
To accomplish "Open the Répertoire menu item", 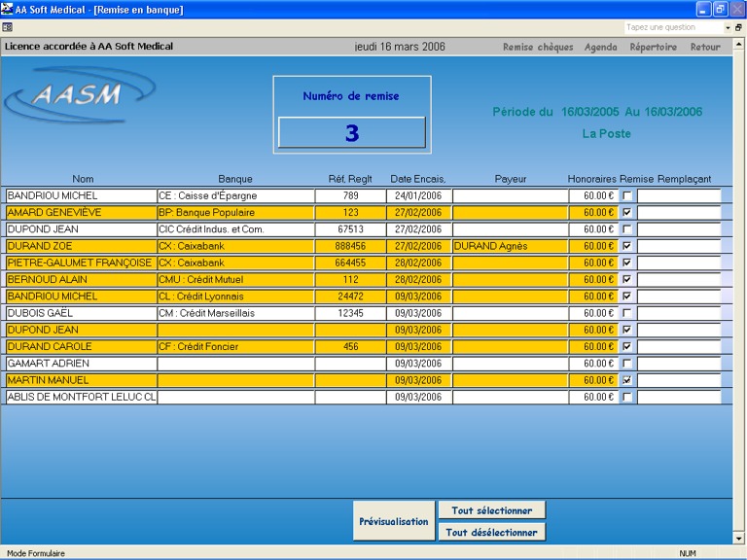I will (x=654, y=47).
